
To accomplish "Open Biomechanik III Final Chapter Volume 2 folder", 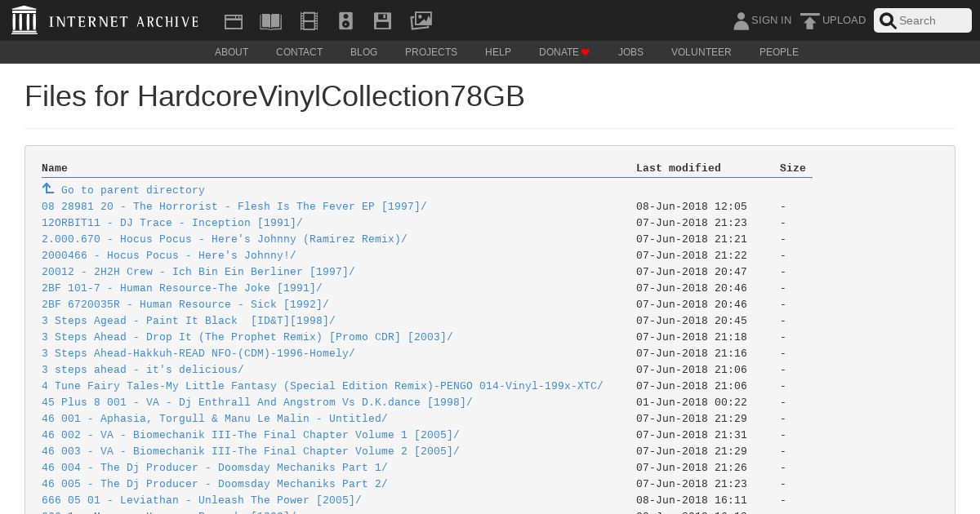I will tap(251, 451).
